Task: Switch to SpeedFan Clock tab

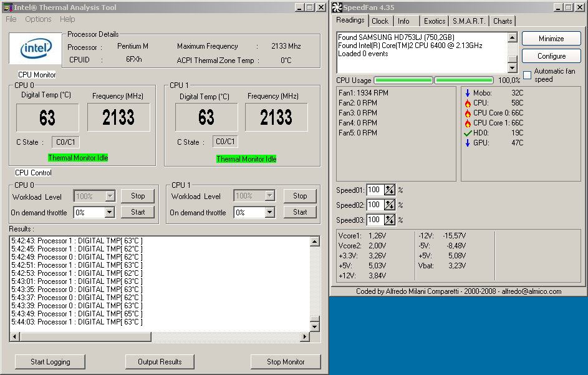Action: (380, 21)
